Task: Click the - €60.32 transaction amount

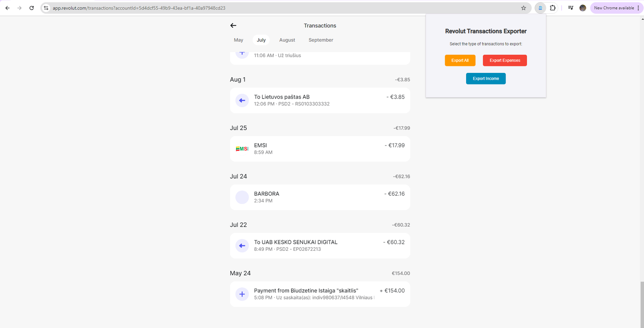Action: coord(394,242)
